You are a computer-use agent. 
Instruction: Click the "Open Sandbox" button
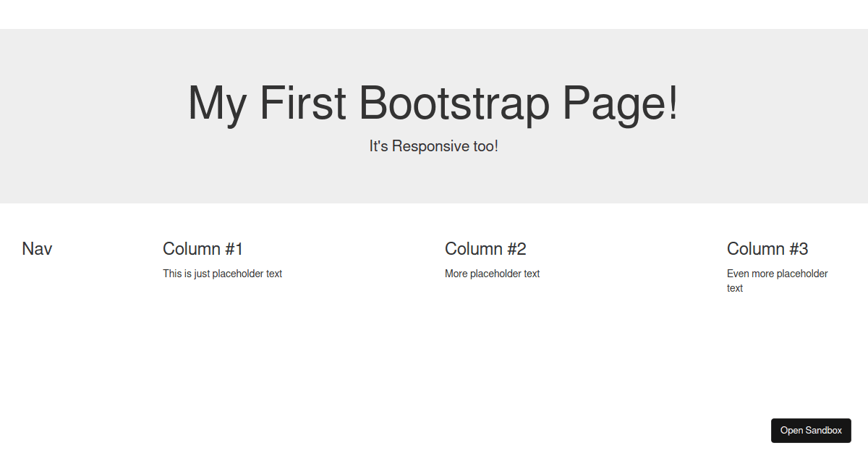[811, 431]
